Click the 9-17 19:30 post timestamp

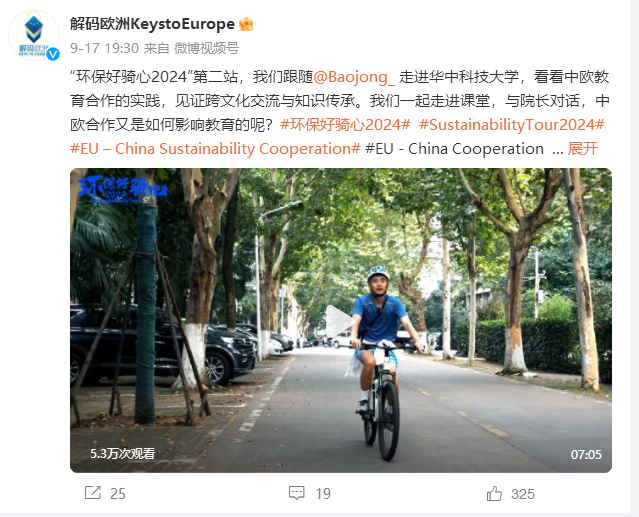(104, 48)
